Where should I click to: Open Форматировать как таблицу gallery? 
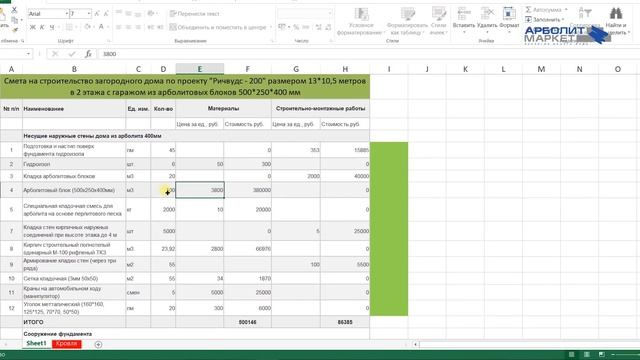click(407, 21)
